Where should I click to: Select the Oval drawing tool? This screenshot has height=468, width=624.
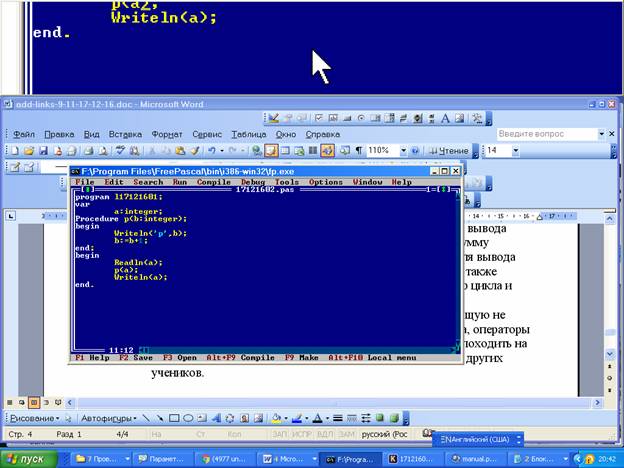click(x=188, y=418)
